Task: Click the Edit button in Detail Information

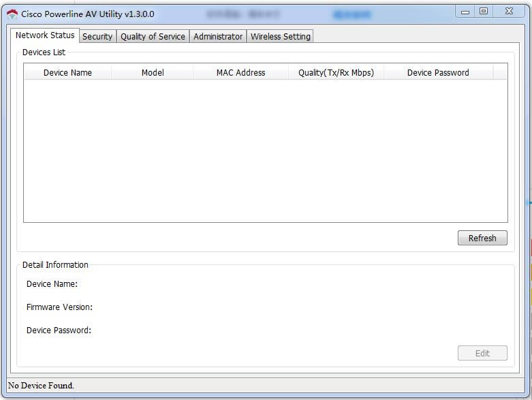Action: point(482,353)
